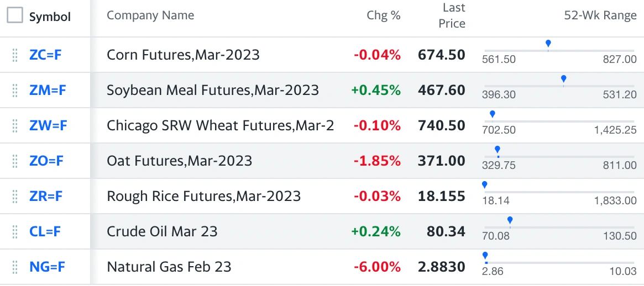
Task: Open the CL=F crude oil symbol
Action: point(45,231)
